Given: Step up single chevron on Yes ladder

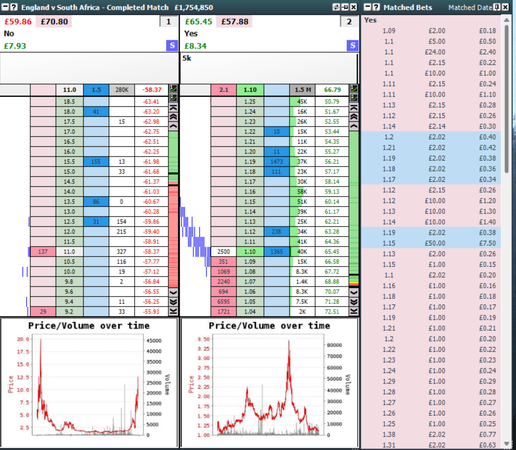Looking at the screenshot, I should 354,126.
